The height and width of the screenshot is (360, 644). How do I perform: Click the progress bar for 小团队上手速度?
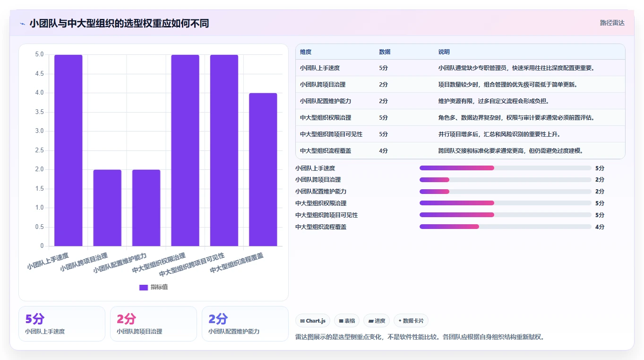click(506, 168)
